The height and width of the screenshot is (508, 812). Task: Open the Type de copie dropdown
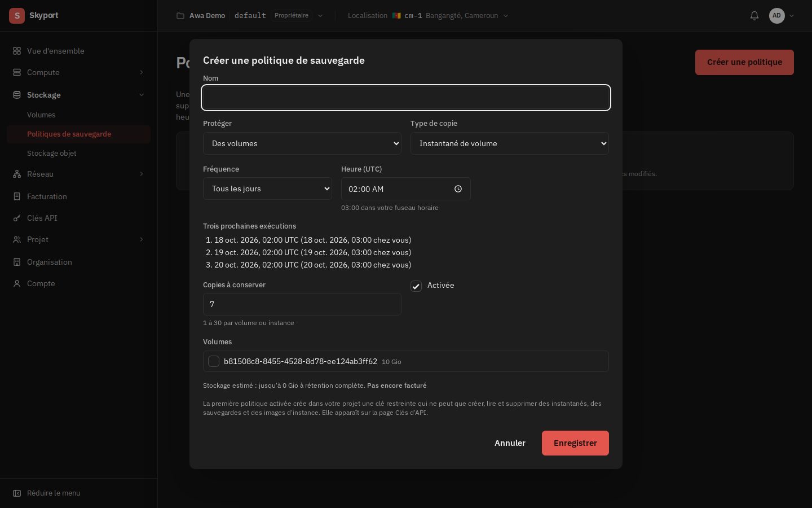(x=510, y=143)
